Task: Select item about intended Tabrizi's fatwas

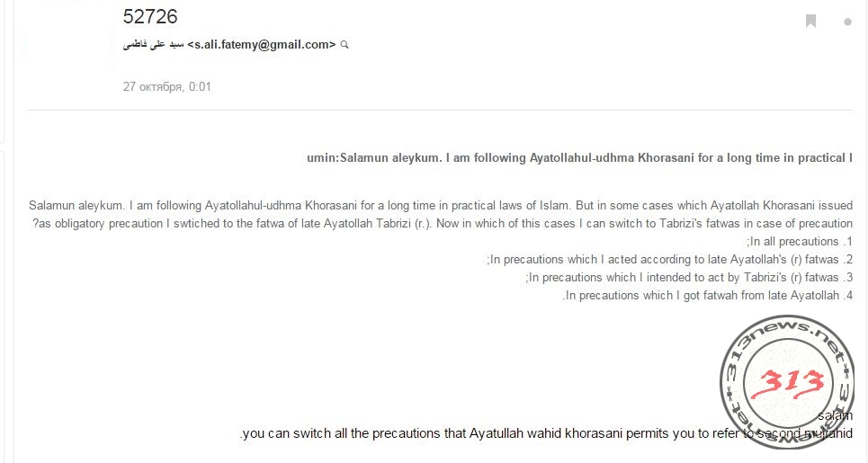Action: coord(689,277)
